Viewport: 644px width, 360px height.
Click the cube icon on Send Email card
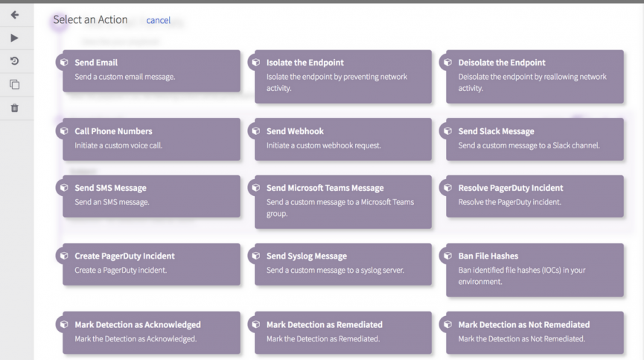64,63
